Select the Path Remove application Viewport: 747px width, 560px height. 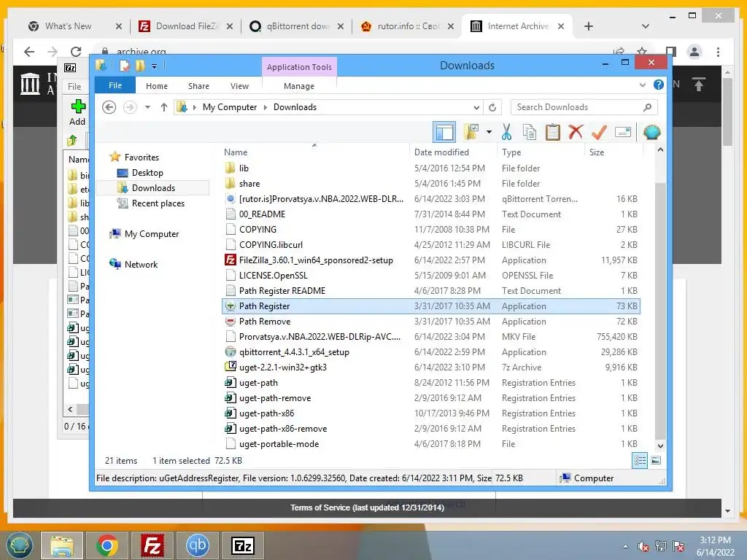tap(431, 322)
